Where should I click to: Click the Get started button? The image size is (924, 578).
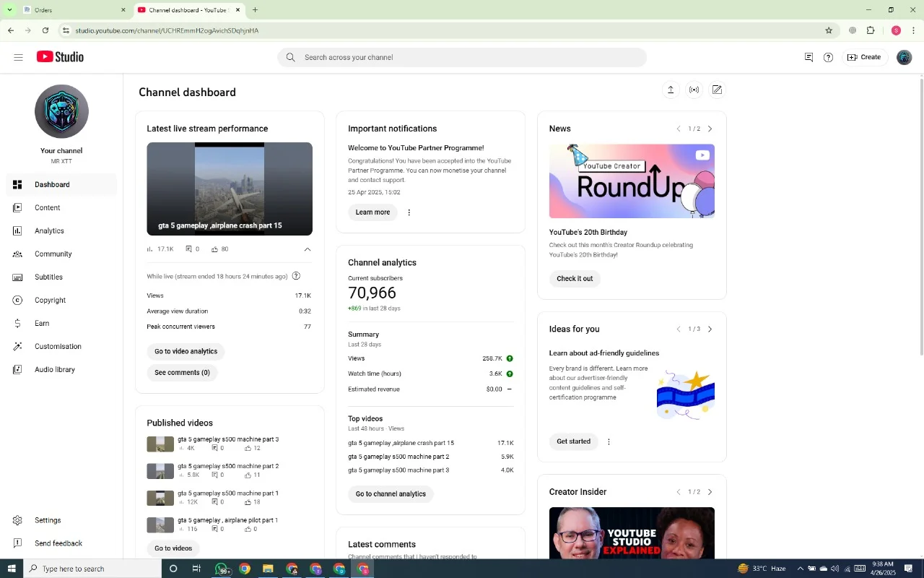[x=573, y=441]
